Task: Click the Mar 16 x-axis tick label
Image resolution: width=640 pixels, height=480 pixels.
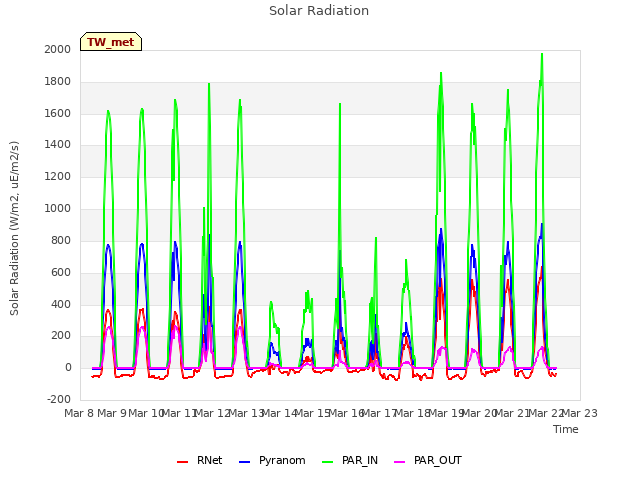Action: point(347,413)
